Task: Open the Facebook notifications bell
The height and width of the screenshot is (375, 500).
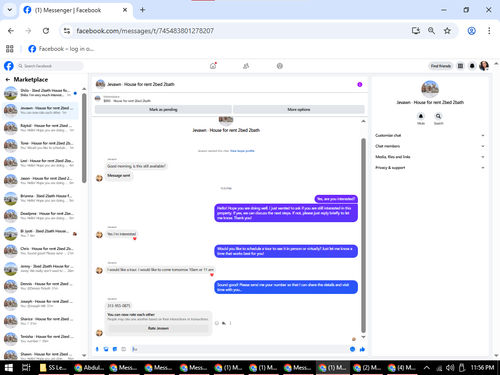Action: [x=472, y=66]
